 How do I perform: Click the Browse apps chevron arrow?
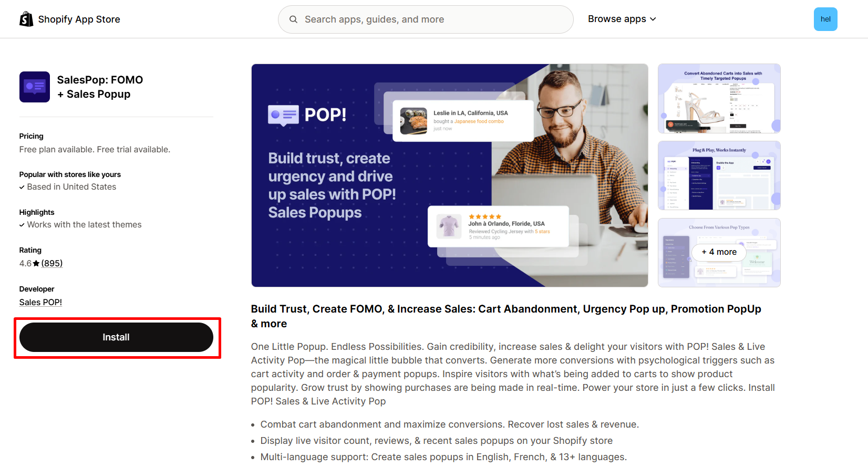click(653, 19)
